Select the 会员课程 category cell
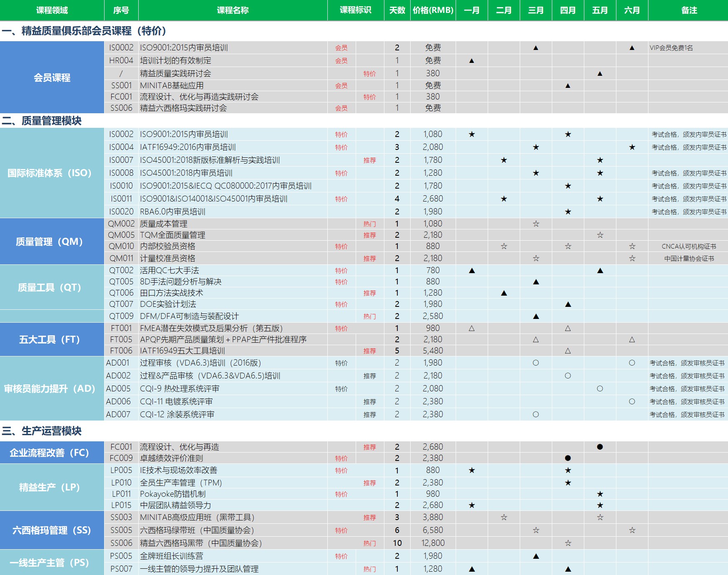Screen dimensions: 728x575 [52, 77]
